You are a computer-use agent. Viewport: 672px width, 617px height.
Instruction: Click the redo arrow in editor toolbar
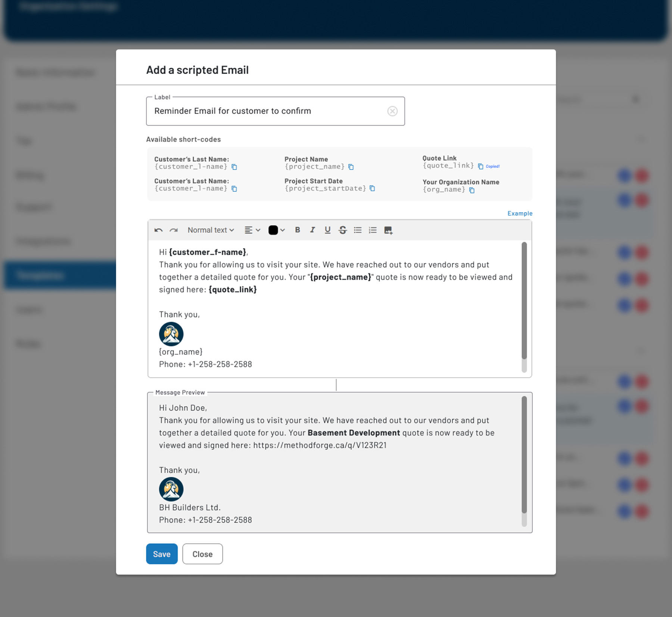(x=174, y=230)
